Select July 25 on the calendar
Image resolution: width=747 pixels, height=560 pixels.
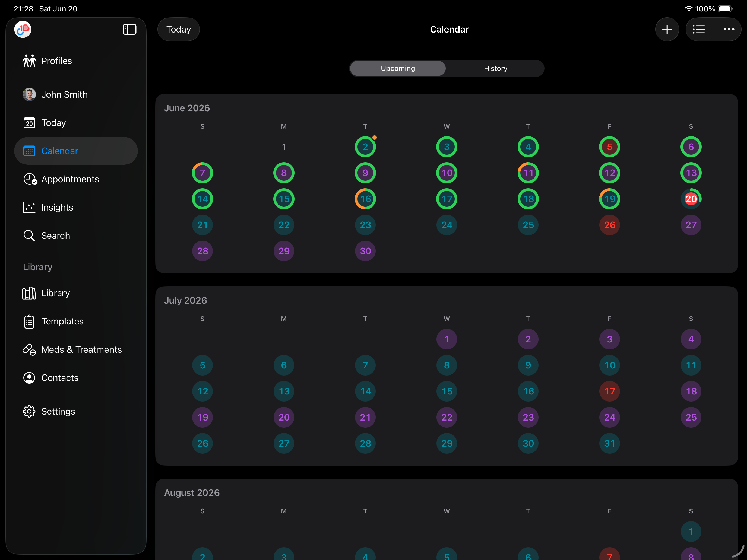691,417
